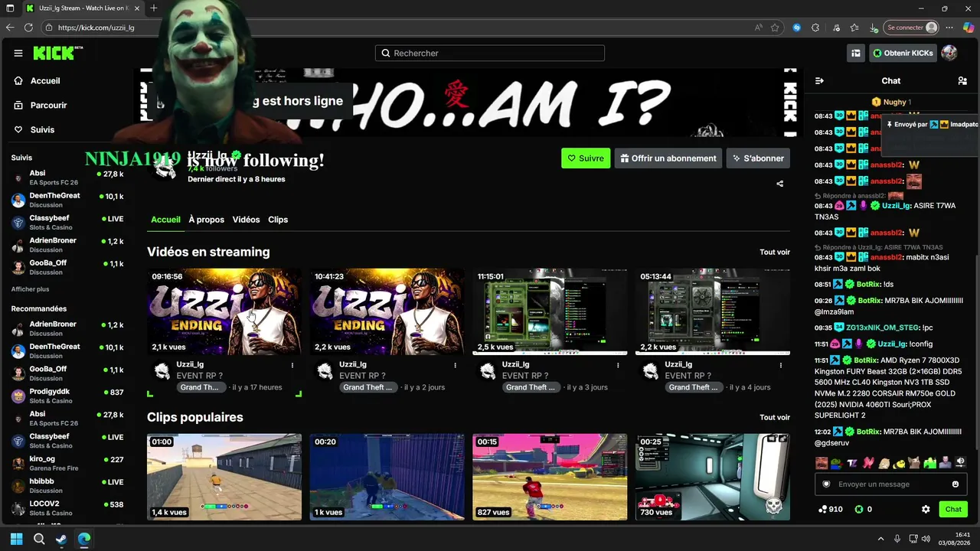980x551 pixels.
Task: Open Prodigyddk in recommended channels
Action: pos(67,396)
